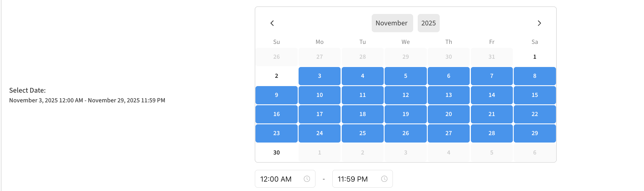The height and width of the screenshot is (191, 644).
Task: Navigate to the next month
Action: (x=539, y=23)
